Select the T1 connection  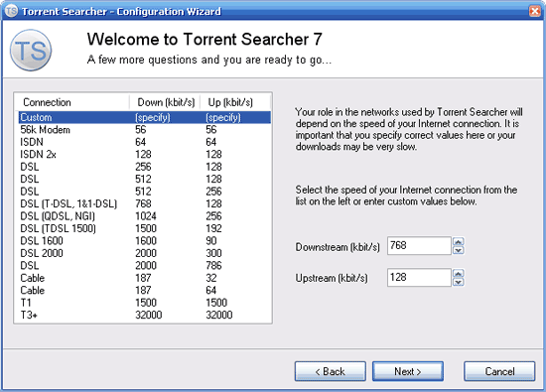coord(145,303)
